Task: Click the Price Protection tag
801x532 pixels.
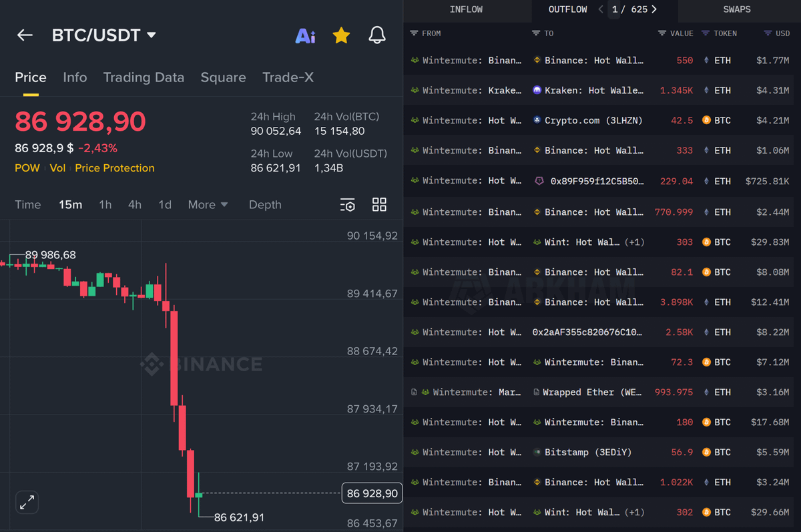Action: tap(115, 168)
